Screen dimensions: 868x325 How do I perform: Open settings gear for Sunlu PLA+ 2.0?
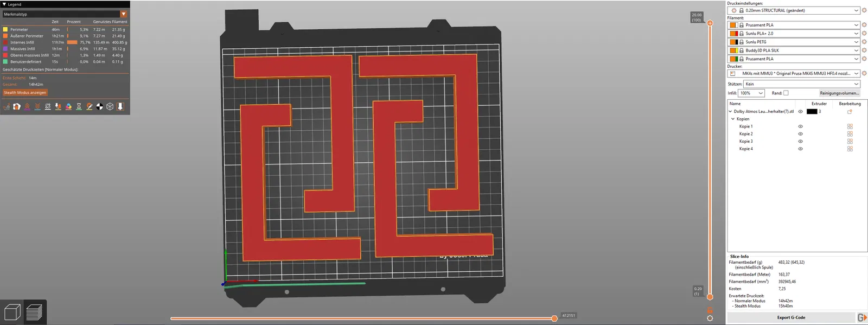pyautogui.click(x=864, y=34)
